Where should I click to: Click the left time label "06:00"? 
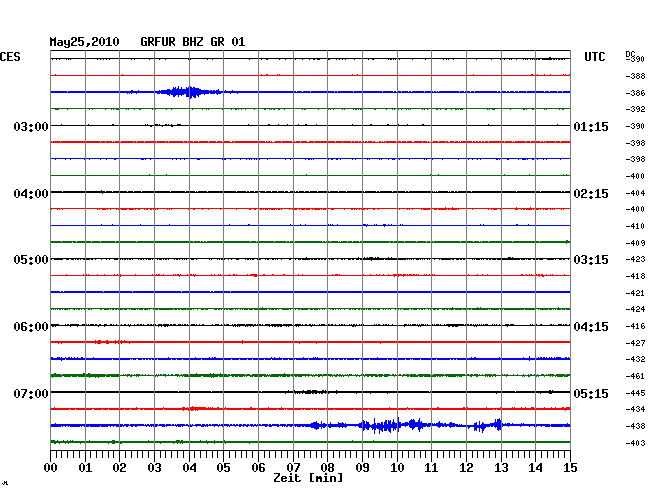coord(31,327)
